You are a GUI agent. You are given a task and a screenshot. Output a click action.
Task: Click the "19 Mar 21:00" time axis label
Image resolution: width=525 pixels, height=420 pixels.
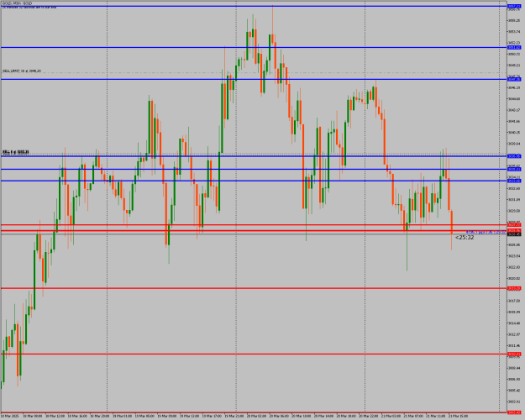[234, 416]
